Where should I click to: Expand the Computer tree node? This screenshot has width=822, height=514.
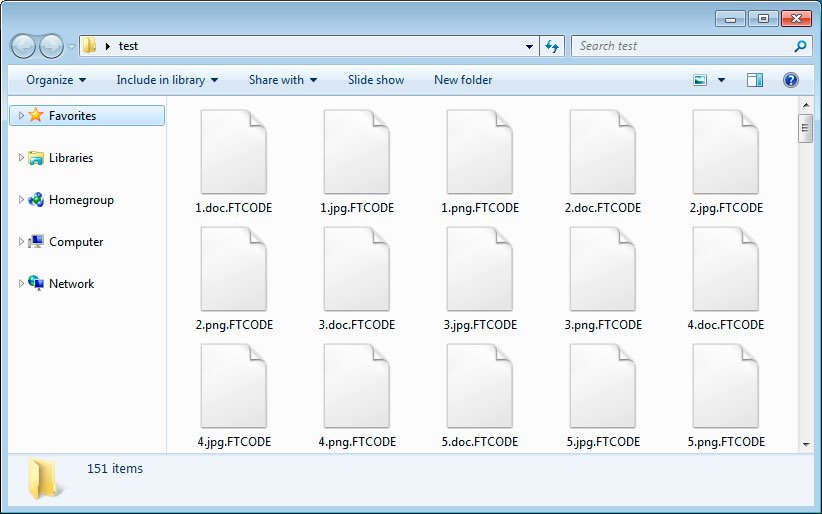[21, 241]
